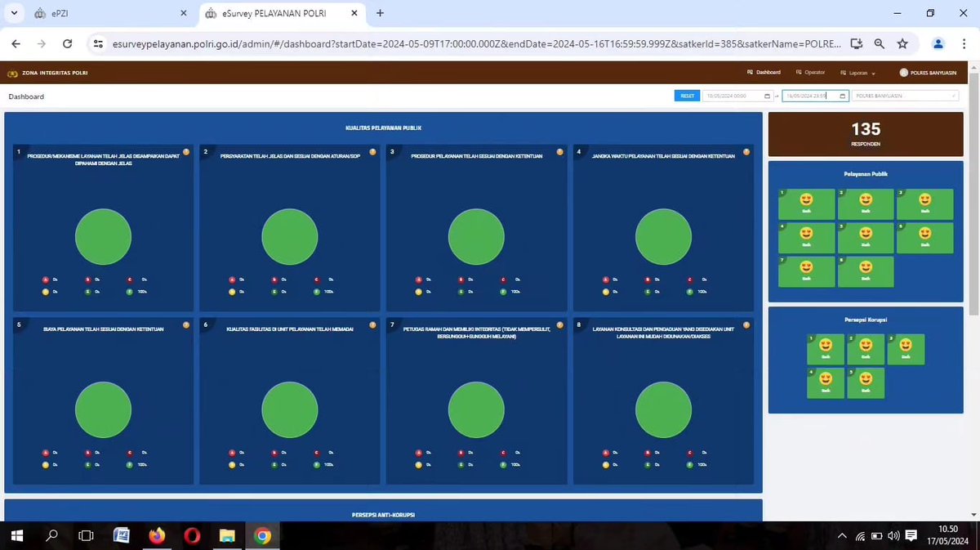Select Pelayanan Publik tile number 5
The width and height of the screenshot is (980, 550).
[866, 238]
